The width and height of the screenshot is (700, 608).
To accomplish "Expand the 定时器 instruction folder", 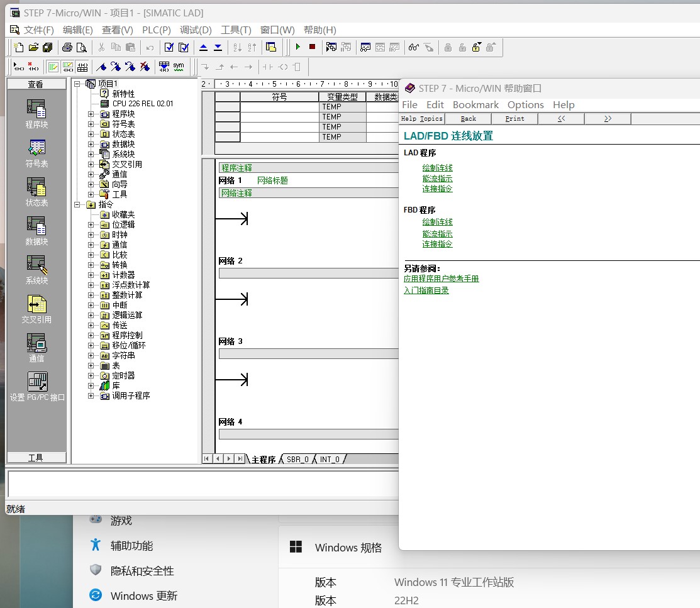I will [91, 375].
